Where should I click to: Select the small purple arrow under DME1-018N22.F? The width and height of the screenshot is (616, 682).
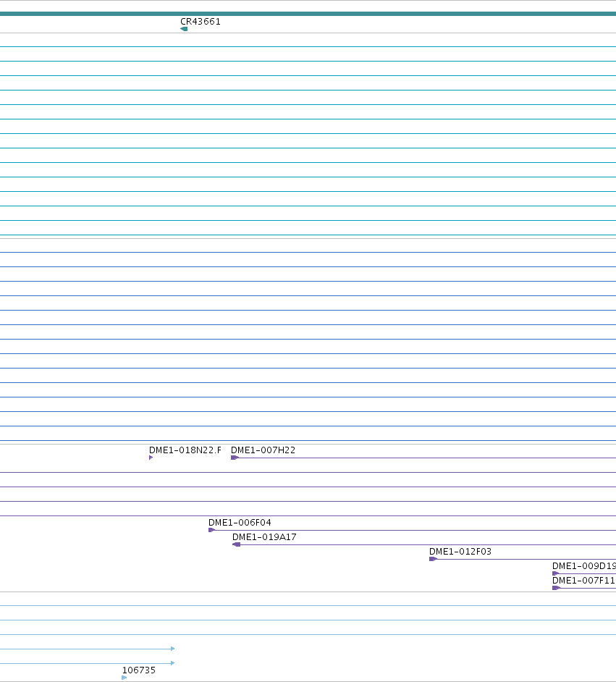151,458
